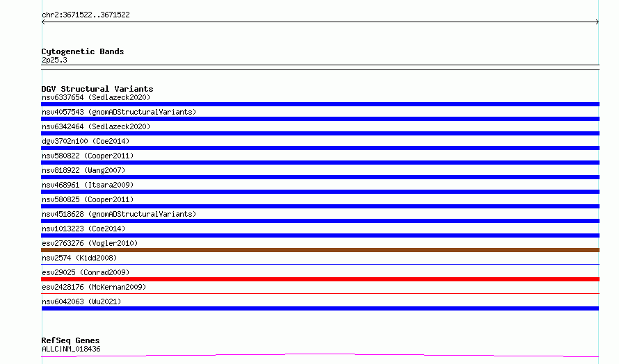Click the nsv2574 (Kidd2008) label
The image size is (619, 364).
pos(79,258)
